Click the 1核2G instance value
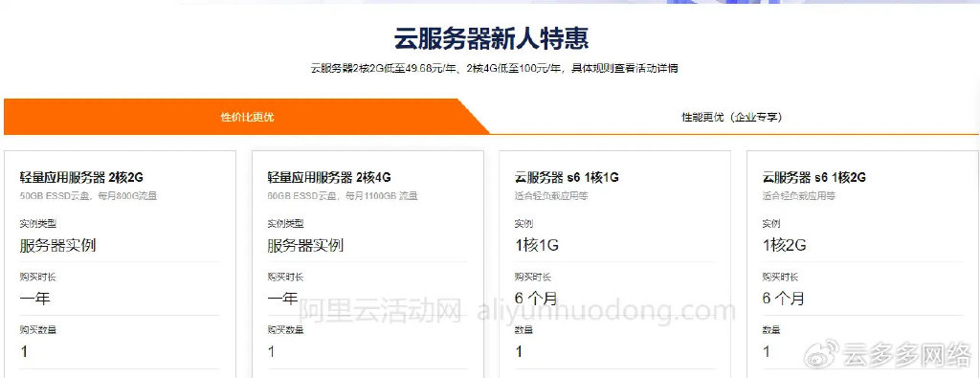 pos(785,245)
